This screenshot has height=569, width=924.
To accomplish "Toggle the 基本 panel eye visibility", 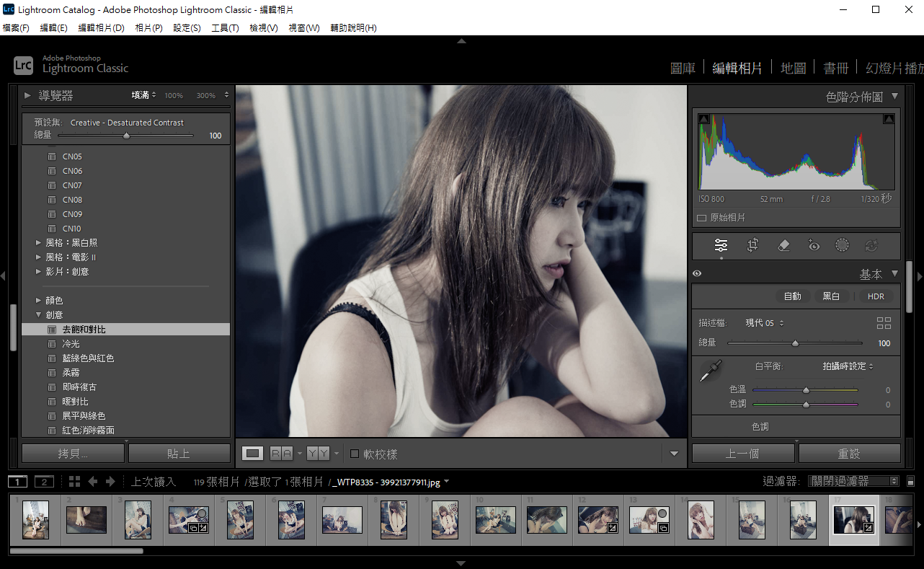I will [697, 274].
